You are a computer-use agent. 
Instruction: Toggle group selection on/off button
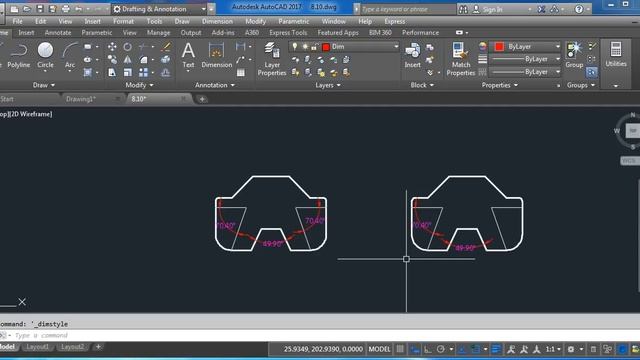(591, 73)
